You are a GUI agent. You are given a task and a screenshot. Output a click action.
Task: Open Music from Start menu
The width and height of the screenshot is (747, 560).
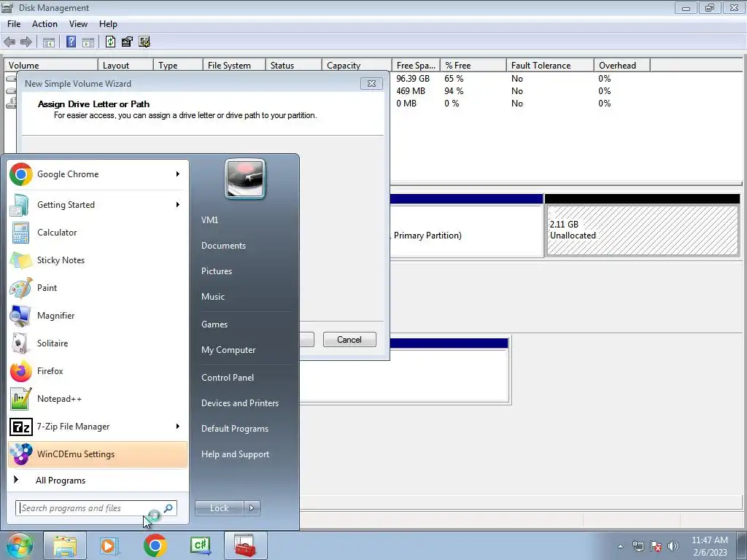213,297
